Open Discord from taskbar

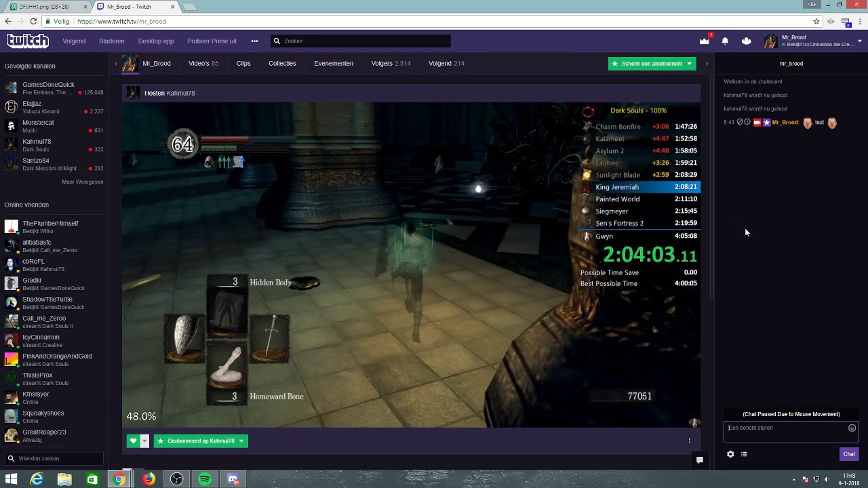click(x=233, y=479)
